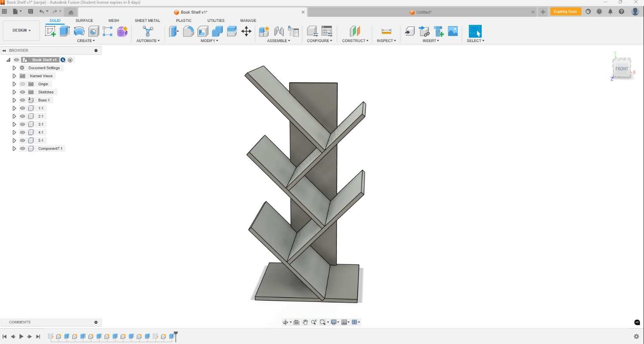Open the notifications bell icon
The image size is (644, 344).
610,12
